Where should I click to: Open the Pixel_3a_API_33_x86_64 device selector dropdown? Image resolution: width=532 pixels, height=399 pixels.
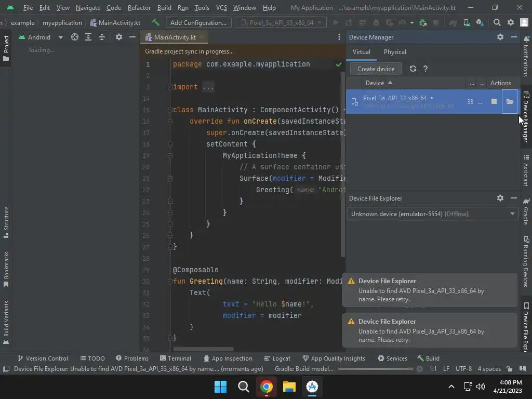click(x=281, y=22)
